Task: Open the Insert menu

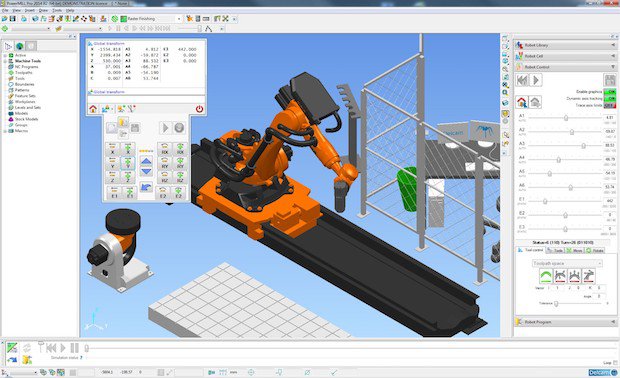Action: pyautogui.click(x=30, y=10)
